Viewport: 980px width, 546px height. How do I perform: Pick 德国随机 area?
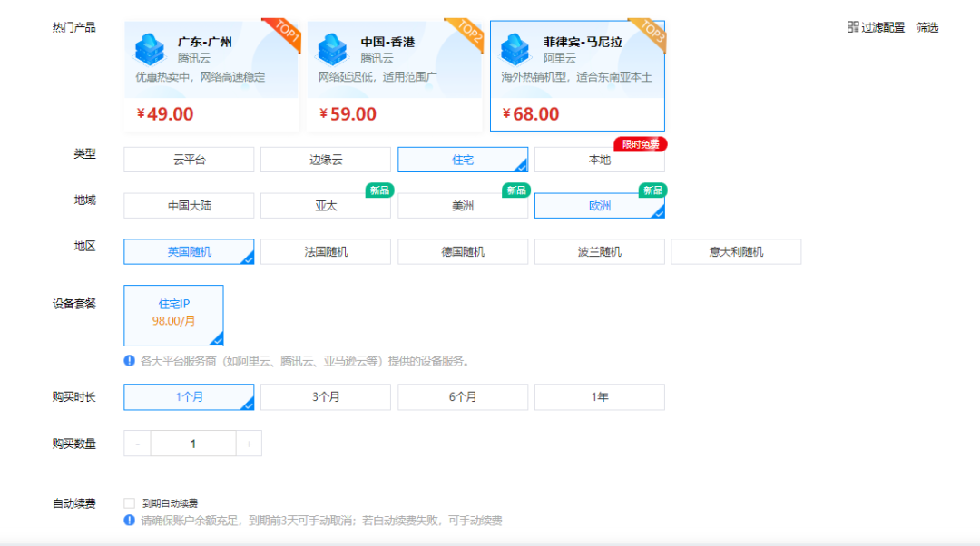click(x=463, y=252)
